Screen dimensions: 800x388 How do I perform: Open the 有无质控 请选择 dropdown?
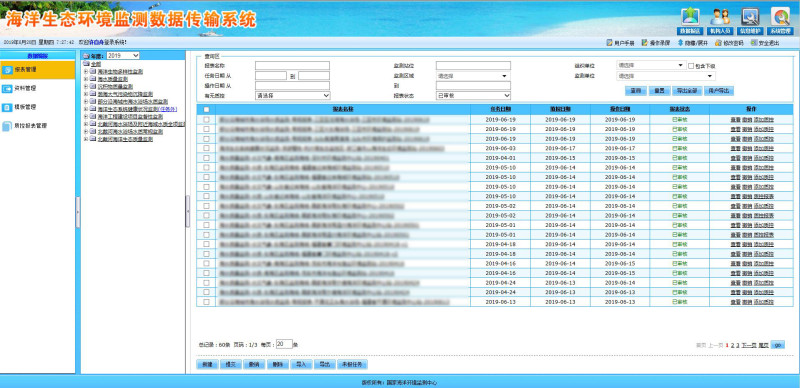(293, 95)
